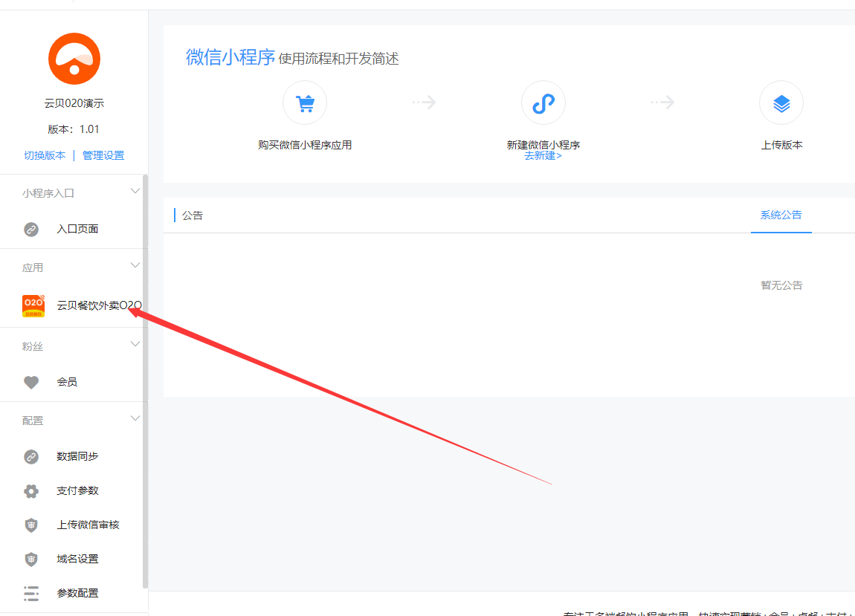Open the 会员 menu item
The height and width of the screenshot is (616, 855).
[x=67, y=382]
